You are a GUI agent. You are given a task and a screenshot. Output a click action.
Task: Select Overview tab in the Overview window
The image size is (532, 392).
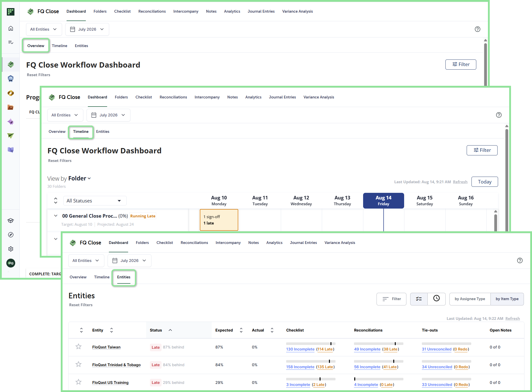36,46
